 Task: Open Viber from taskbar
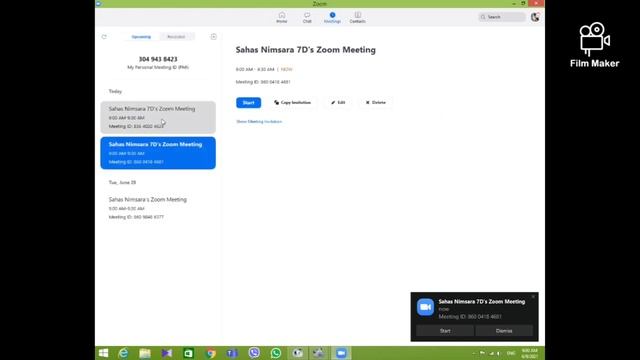point(254,353)
